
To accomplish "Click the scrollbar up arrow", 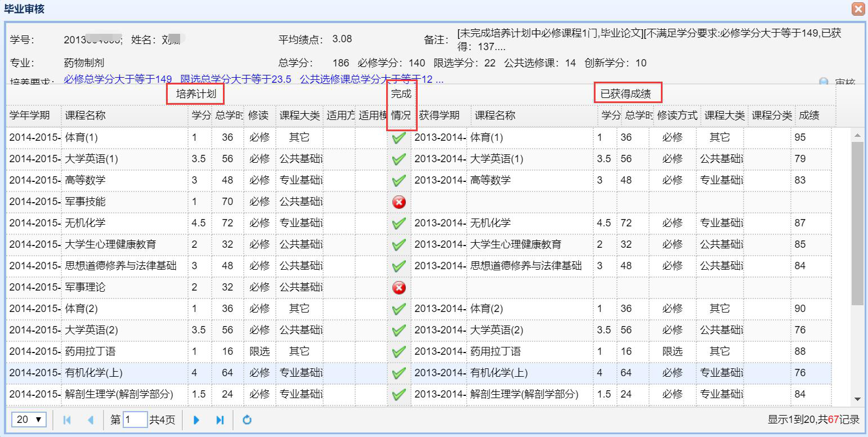I will click(x=857, y=136).
